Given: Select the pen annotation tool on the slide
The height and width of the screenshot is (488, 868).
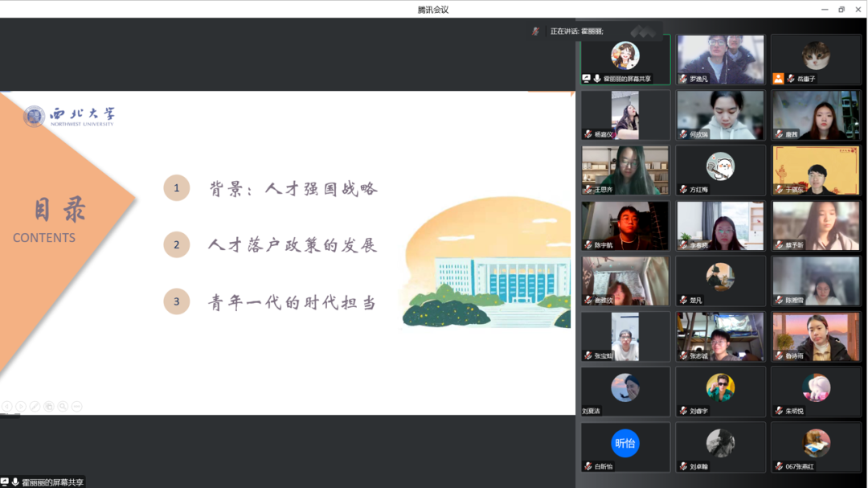Looking at the screenshot, I should (x=35, y=407).
